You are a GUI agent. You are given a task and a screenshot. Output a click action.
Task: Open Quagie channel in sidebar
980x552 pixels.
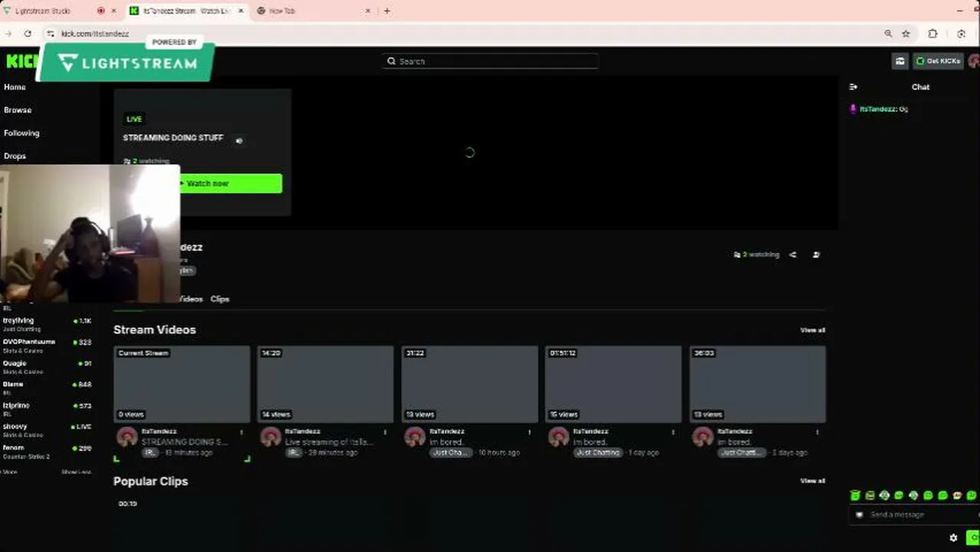pos(47,367)
